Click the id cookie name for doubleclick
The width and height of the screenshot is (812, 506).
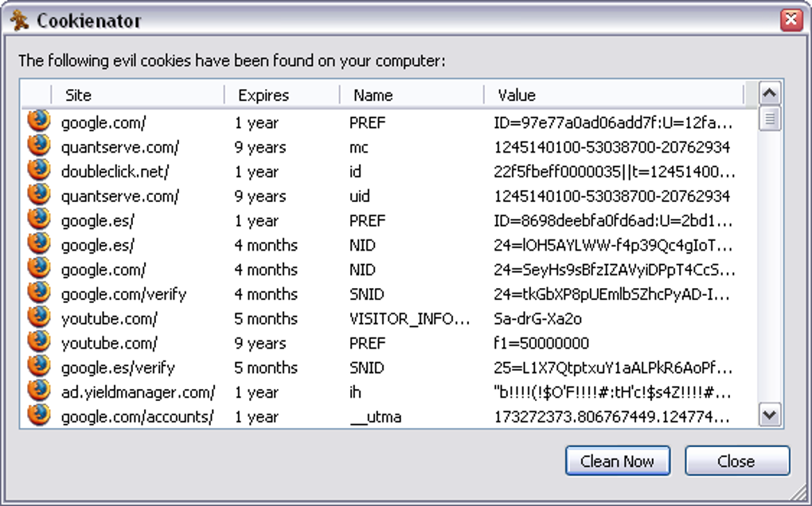pyautogui.click(x=355, y=171)
